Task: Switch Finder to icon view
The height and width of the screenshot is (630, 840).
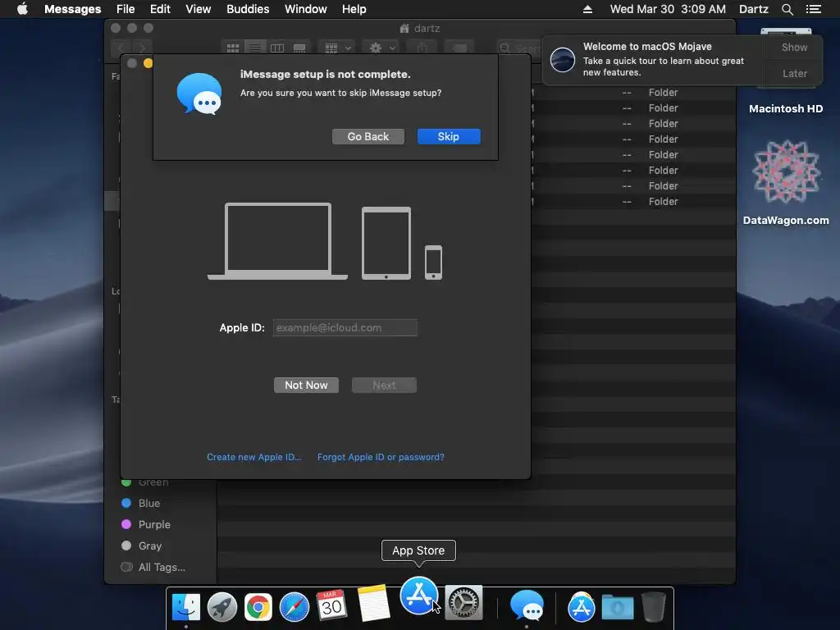Action: click(x=233, y=48)
